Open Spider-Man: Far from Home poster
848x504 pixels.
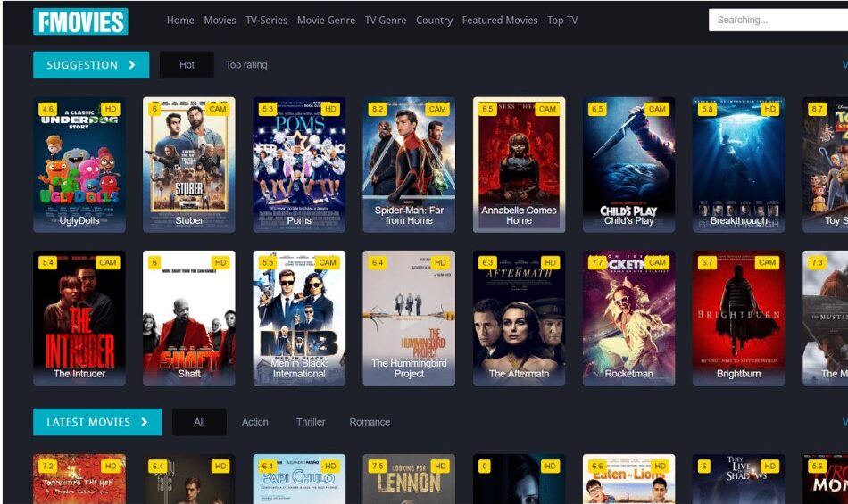click(409, 165)
